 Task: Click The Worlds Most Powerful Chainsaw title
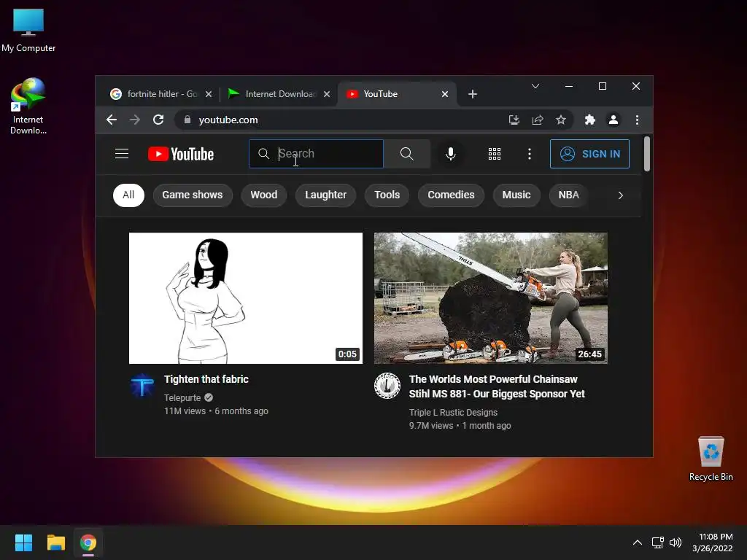(497, 386)
